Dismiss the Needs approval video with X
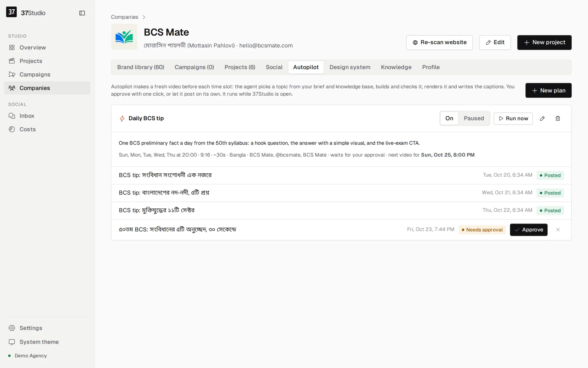Image resolution: width=588 pixels, height=368 pixels. (558, 230)
